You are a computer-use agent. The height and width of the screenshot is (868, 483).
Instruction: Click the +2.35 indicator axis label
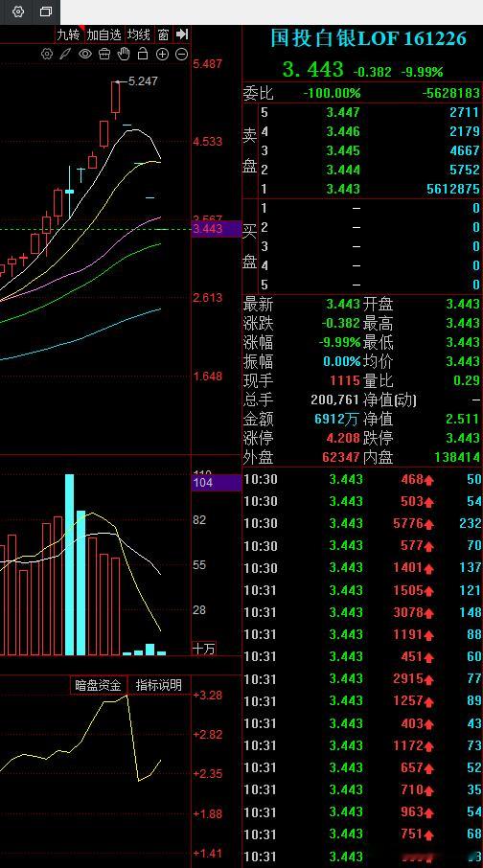click(x=208, y=774)
